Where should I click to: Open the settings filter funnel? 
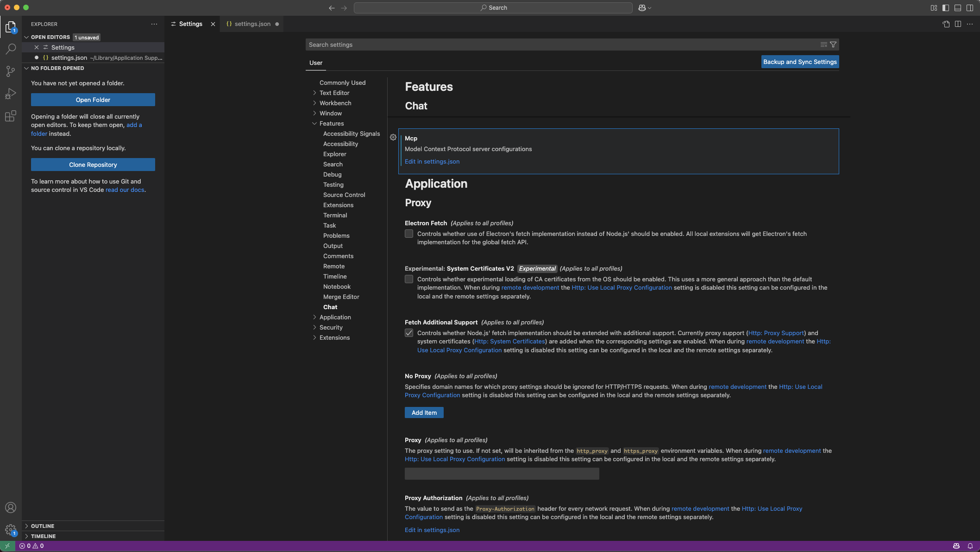coord(833,44)
